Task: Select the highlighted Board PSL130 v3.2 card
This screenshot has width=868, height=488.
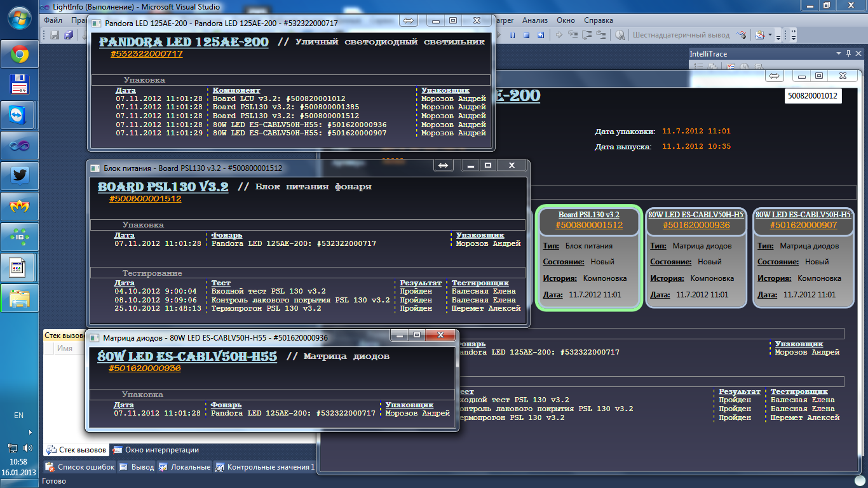Action: (588, 257)
